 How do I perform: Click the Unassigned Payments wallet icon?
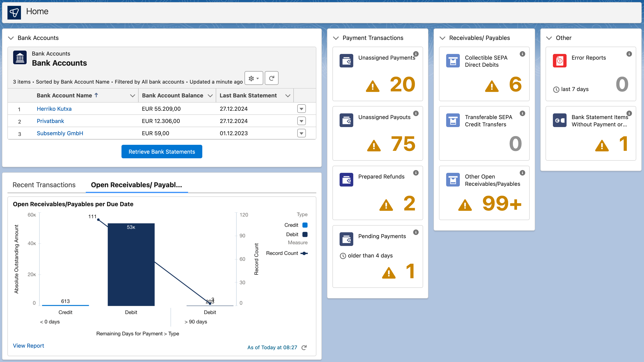tap(346, 61)
